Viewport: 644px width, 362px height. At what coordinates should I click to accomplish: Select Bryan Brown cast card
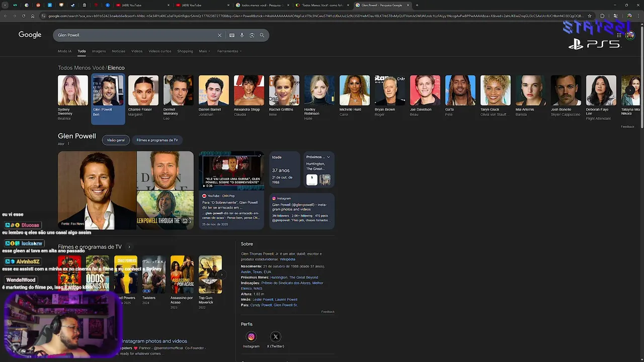pyautogui.click(x=390, y=97)
